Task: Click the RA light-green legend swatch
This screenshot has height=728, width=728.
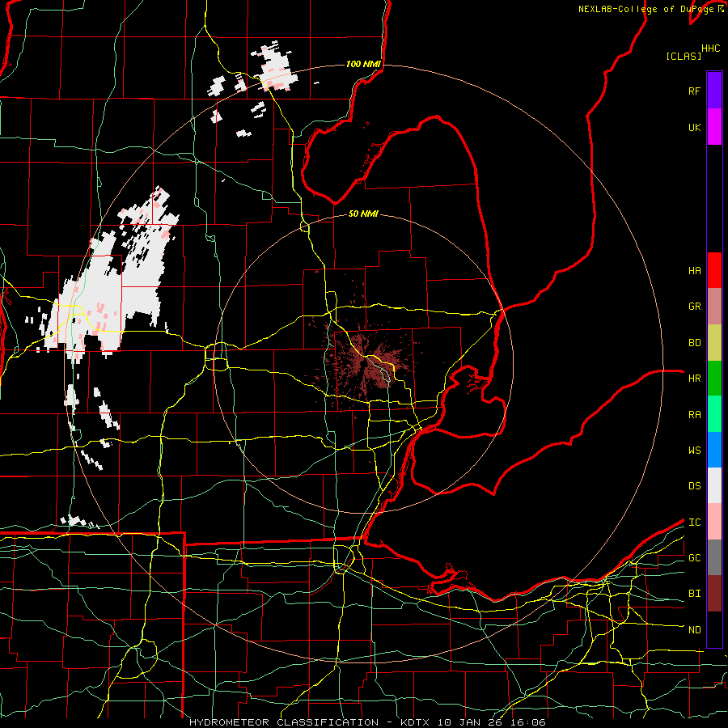Action: pos(714,414)
